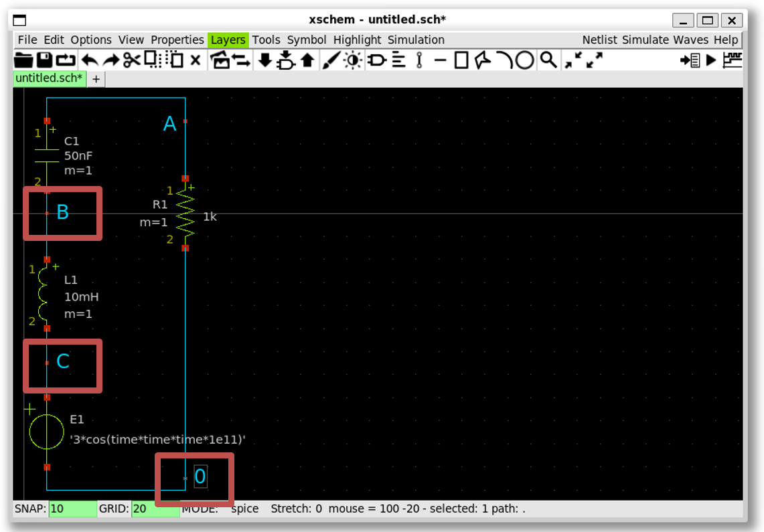This screenshot has height=532, width=764.
Task: Click the waveform viewer icon
Action: [733, 60]
